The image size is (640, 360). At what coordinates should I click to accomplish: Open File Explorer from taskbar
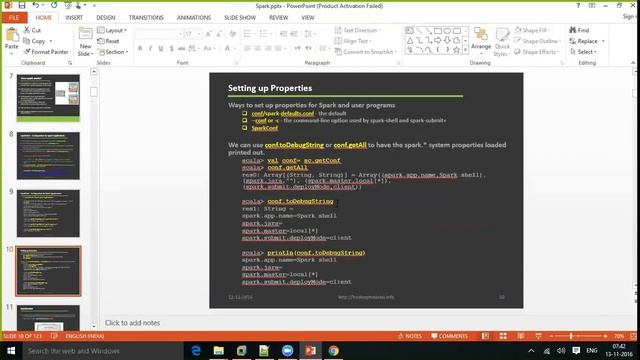click(219, 351)
